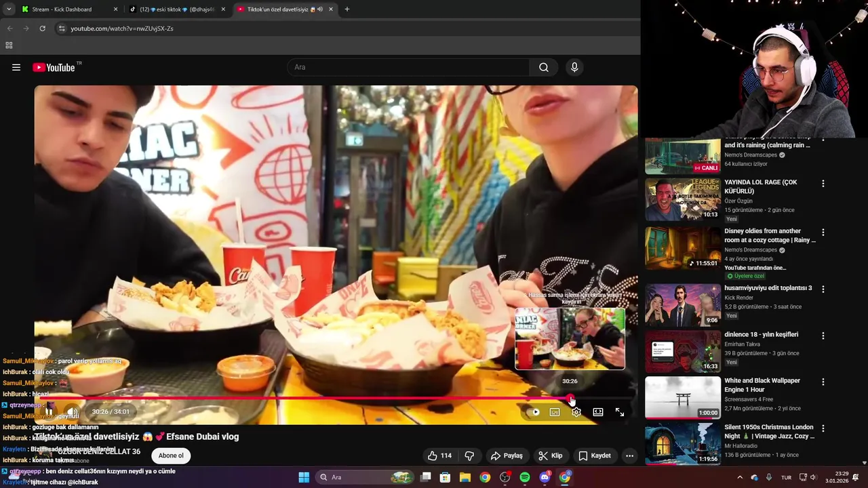
Task: Reload the page
Action: [x=42, y=28]
